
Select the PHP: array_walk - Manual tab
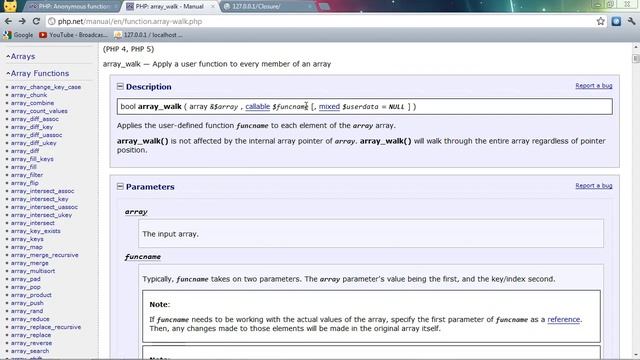click(x=169, y=7)
